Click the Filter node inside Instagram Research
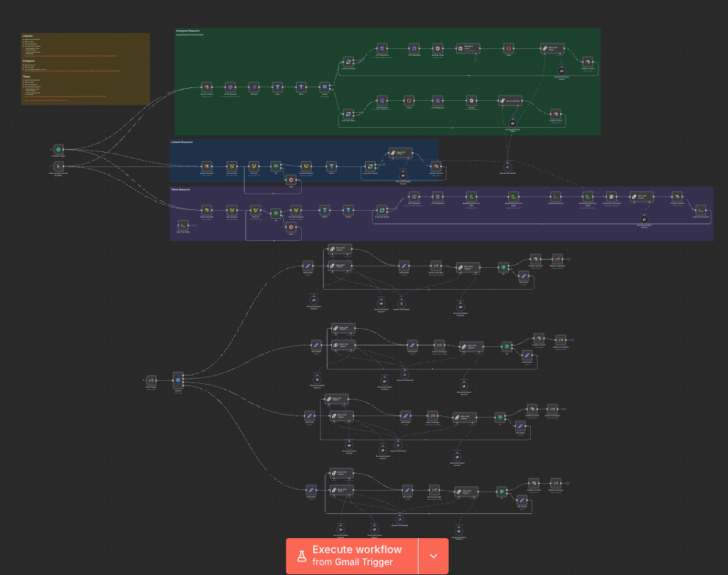Image resolution: width=728 pixels, height=575 pixels. click(276, 87)
